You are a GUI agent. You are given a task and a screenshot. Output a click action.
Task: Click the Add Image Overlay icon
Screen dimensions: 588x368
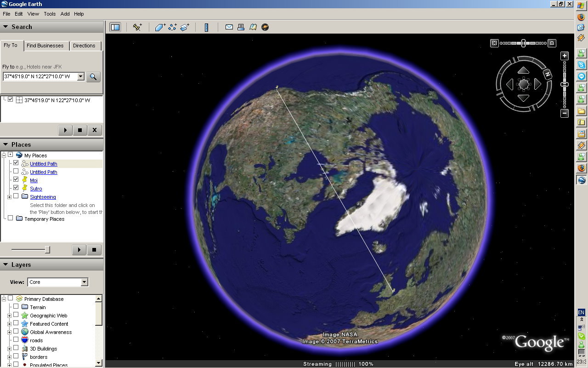click(x=185, y=27)
